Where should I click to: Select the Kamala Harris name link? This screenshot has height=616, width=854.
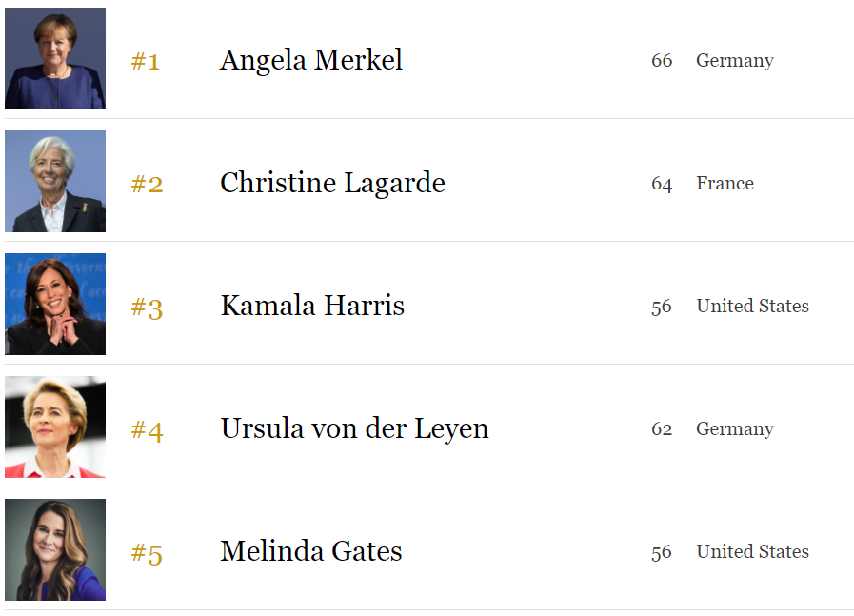tap(312, 306)
